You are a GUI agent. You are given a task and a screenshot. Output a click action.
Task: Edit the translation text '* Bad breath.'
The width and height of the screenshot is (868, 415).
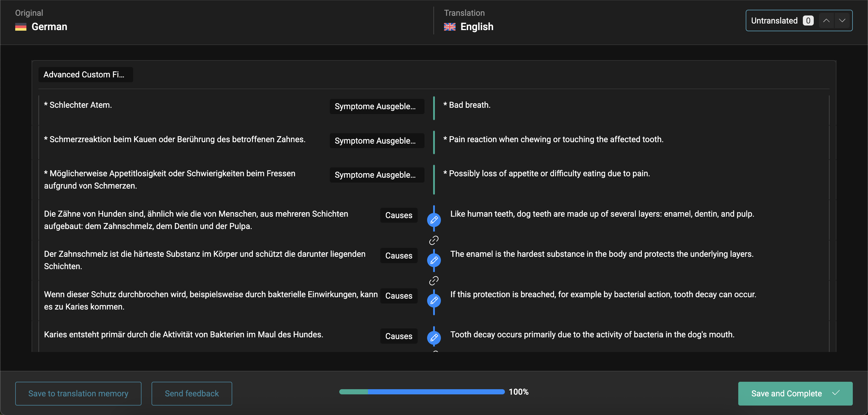coord(467,105)
